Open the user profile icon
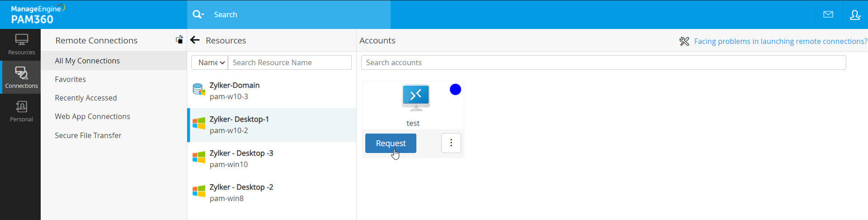 tap(855, 15)
